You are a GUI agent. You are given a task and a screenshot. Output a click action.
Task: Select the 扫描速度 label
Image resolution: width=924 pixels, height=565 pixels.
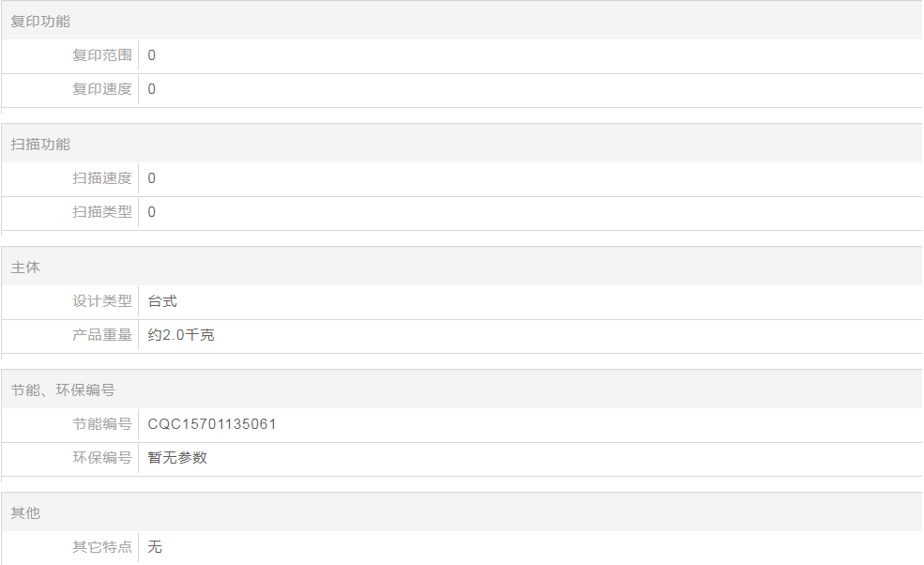102,178
